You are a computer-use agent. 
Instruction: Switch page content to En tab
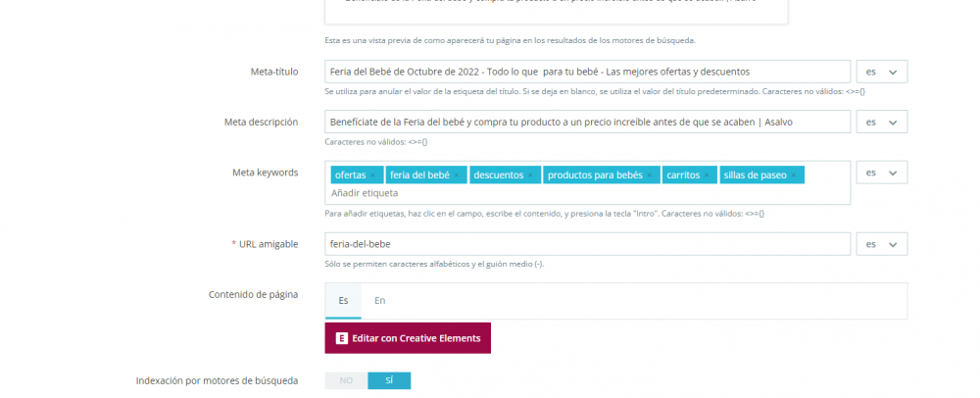[x=379, y=301]
